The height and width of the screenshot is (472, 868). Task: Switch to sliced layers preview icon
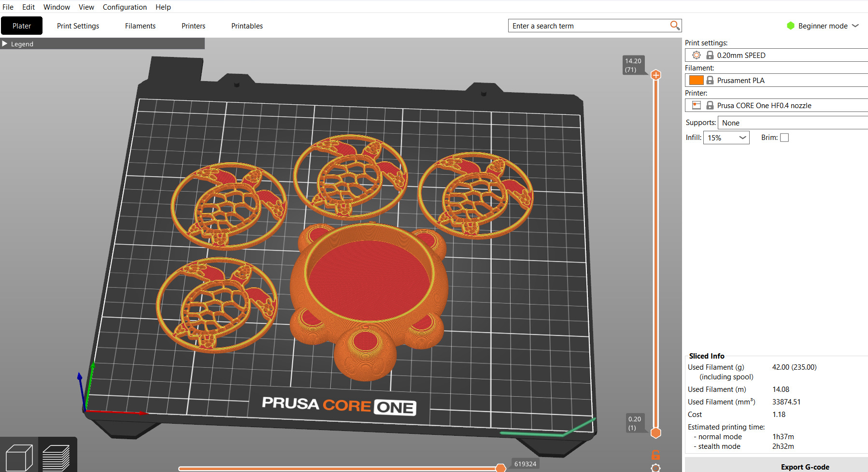(x=57, y=458)
